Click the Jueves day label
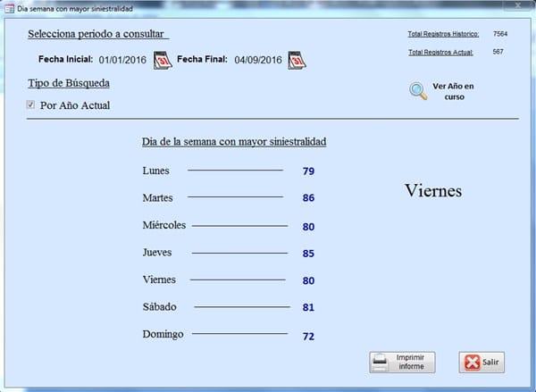536x392 pixels. (157, 253)
